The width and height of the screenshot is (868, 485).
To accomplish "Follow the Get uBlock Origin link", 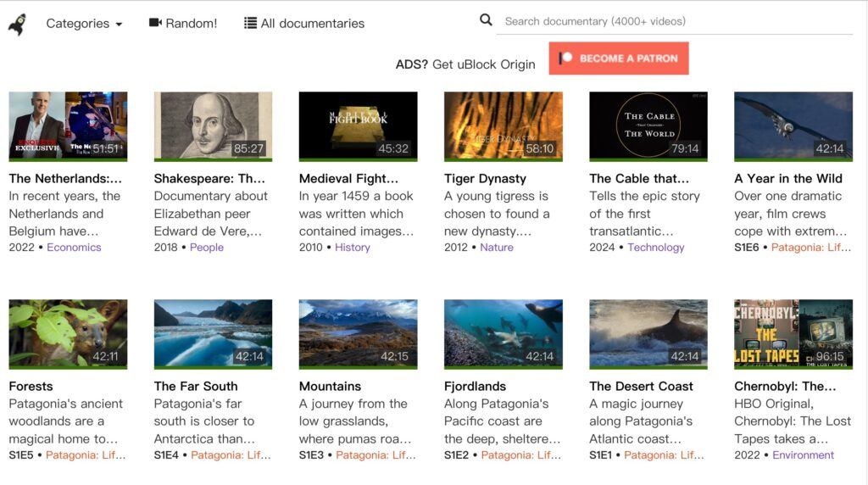I will click(483, 64).
